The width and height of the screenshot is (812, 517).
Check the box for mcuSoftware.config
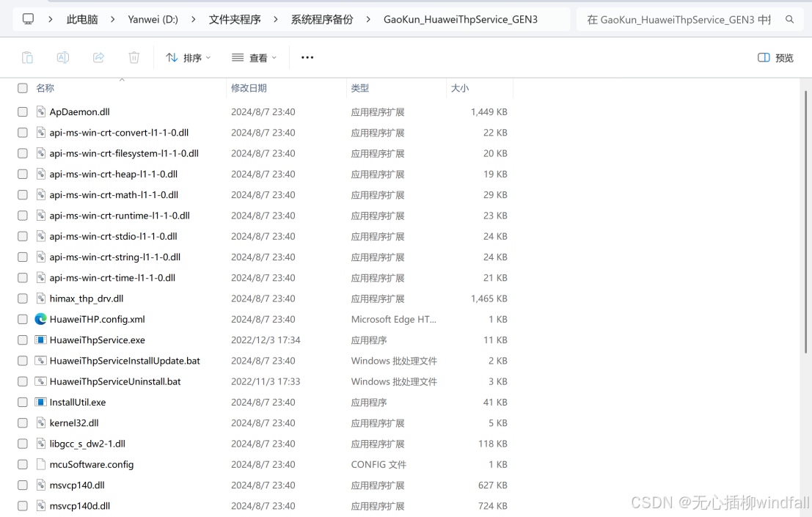(22, 464)
